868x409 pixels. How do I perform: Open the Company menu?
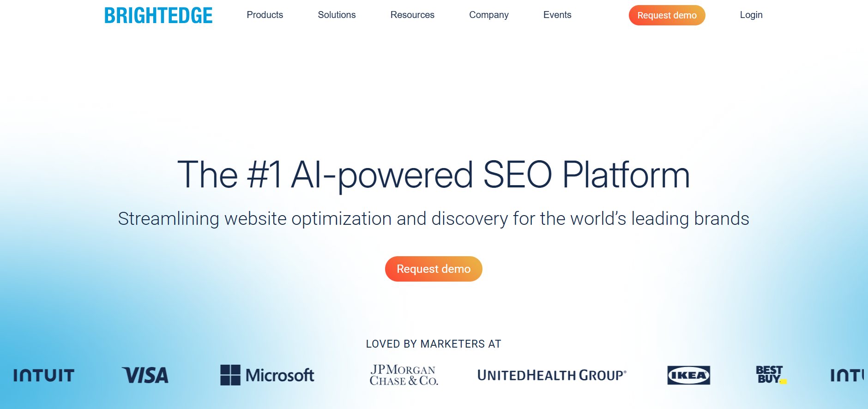point(489,15)
